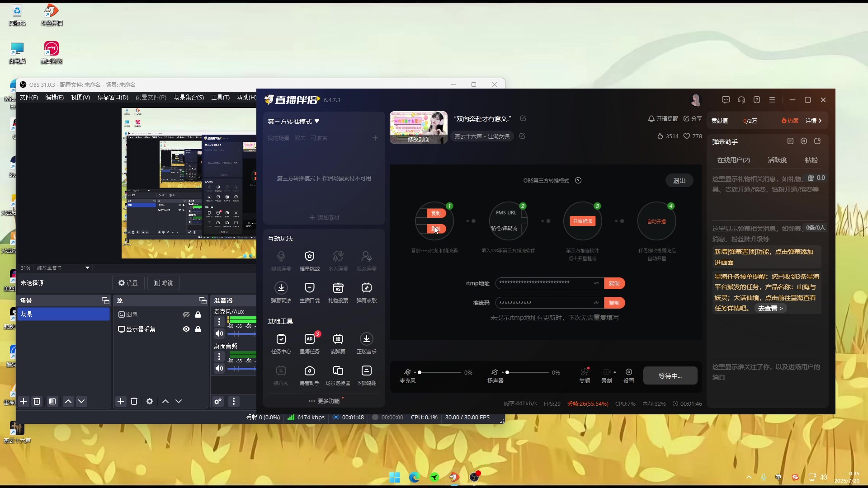Add a scene in OBS 场景 panel
The height and width of the screenshot is (488, 868).
(24, 401)
